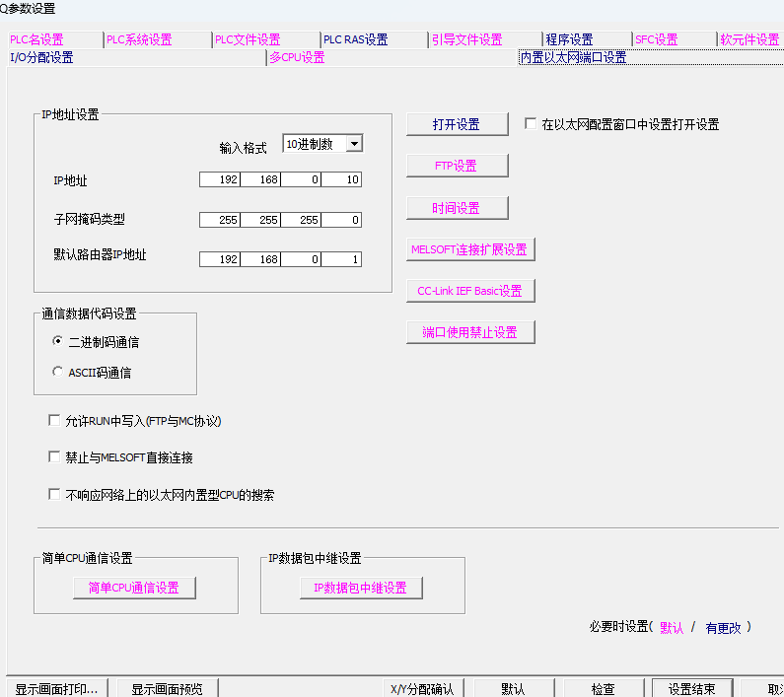Screen dimensions: 784x697
Task: Click the 设置结束 button
Action: coord(690,688)
